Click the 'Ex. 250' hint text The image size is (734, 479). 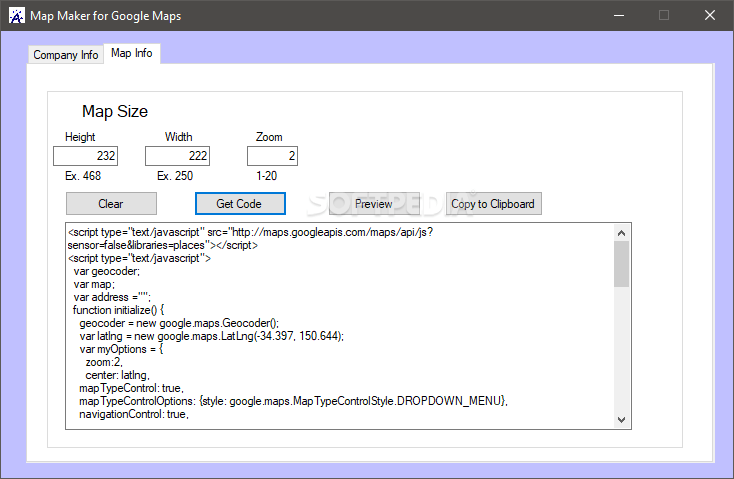coord(175,176)
